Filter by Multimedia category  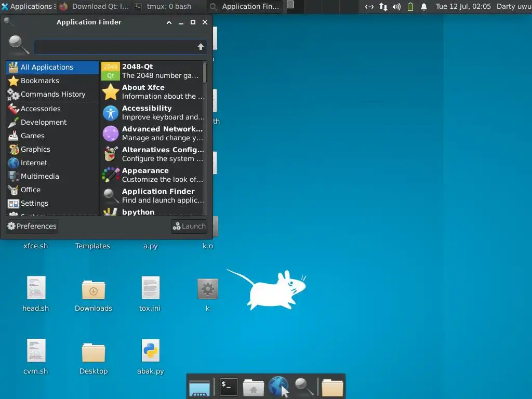tap(52, 176)
